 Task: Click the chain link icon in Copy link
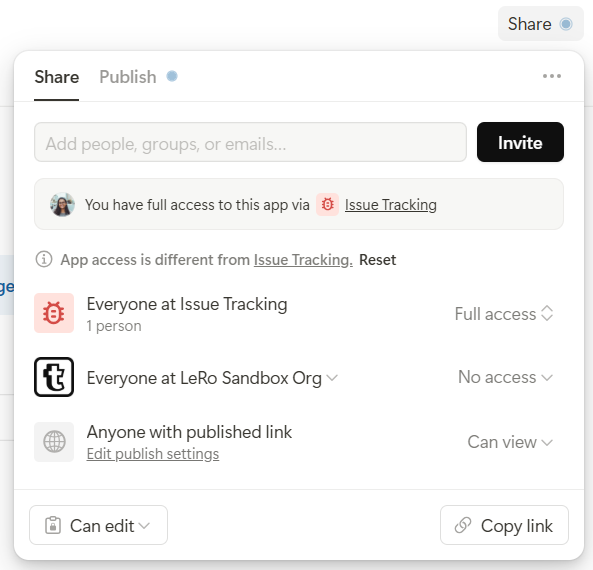click(463, 525)
